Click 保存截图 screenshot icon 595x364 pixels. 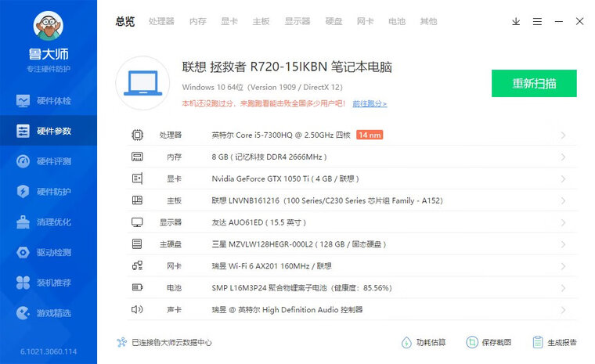[472, 342]
